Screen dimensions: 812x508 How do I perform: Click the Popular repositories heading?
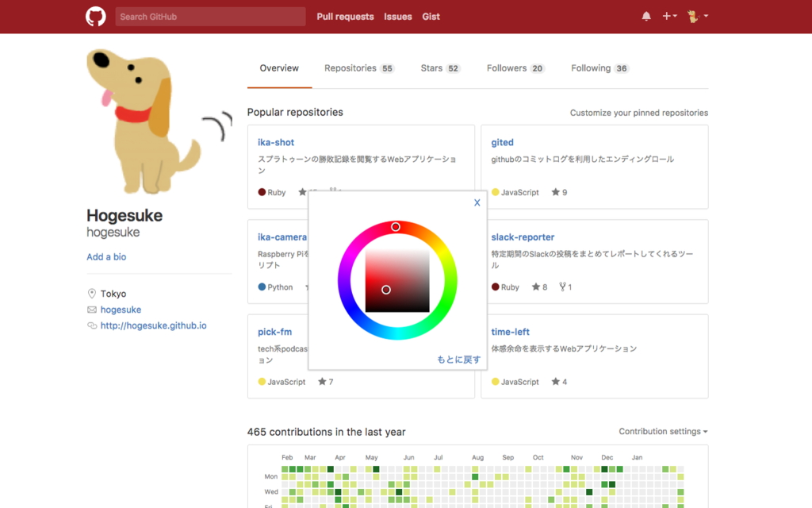(x=295, y=113)
